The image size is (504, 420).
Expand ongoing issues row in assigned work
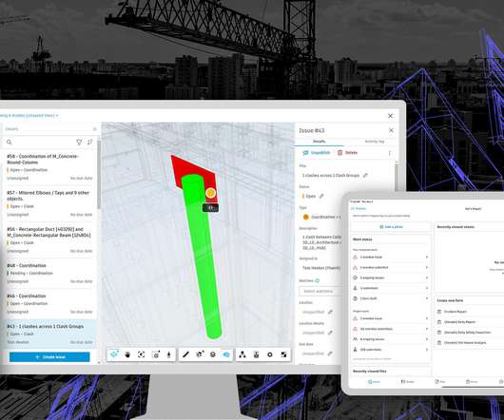pos(391,277)
